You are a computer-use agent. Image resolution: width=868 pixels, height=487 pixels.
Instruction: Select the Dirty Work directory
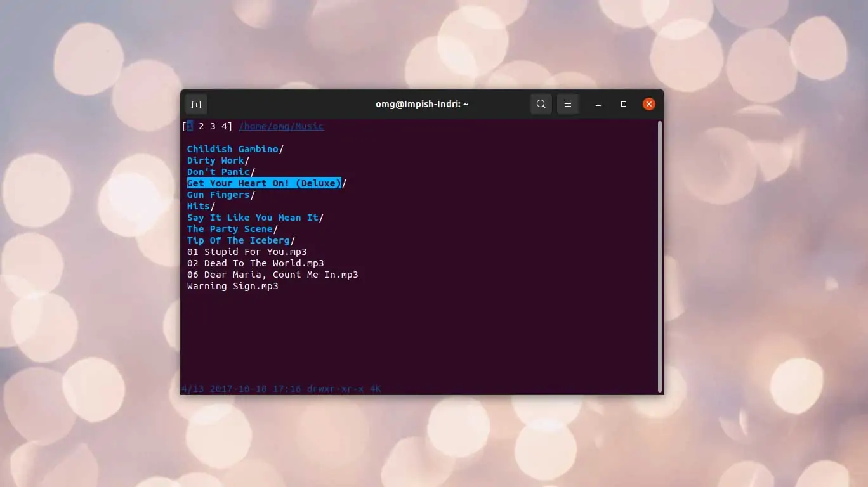(215, 160)
